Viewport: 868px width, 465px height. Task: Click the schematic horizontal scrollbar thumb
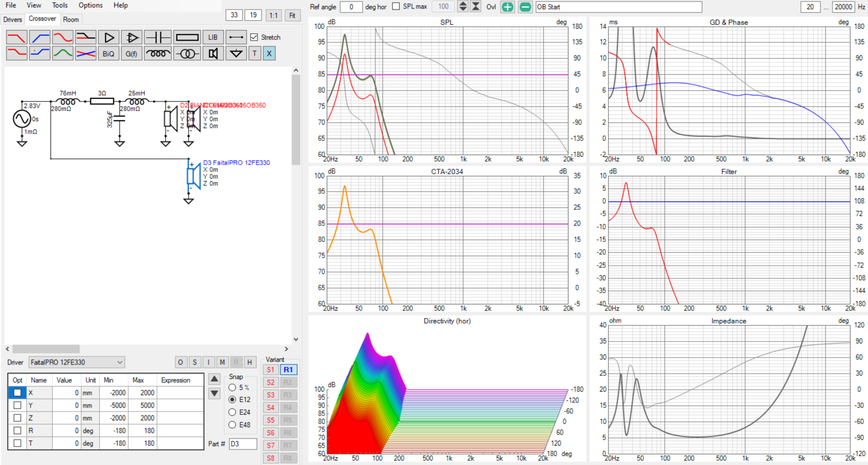click(46, 349)
